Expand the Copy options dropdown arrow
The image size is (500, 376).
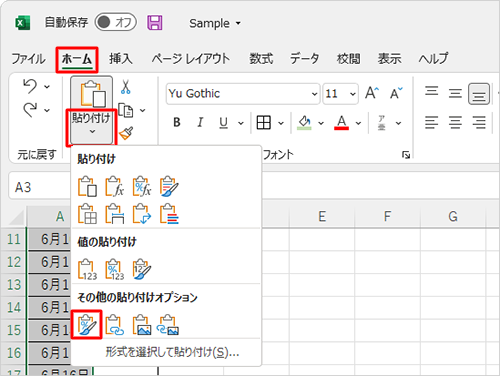pyautogui.click(x=143, y=110)
